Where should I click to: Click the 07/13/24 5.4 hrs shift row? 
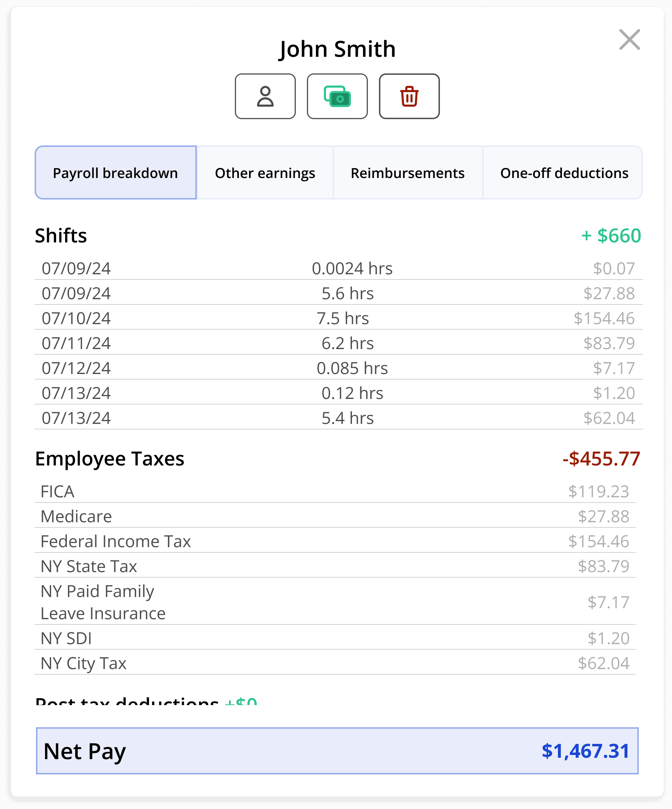pos(338,418)
